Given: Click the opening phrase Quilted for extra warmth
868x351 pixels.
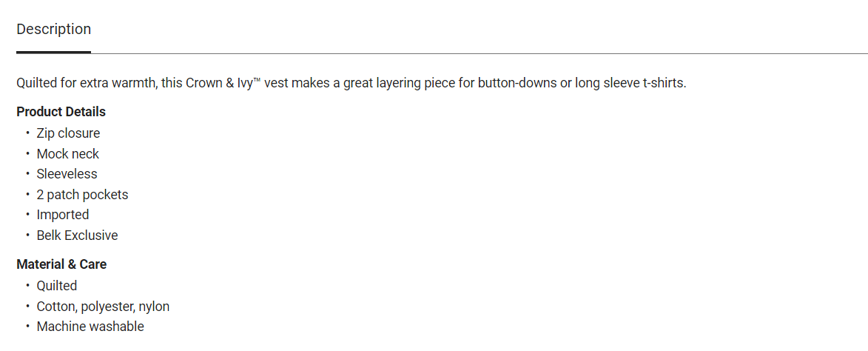Looking at the screenshot, I should pos(84,83).
